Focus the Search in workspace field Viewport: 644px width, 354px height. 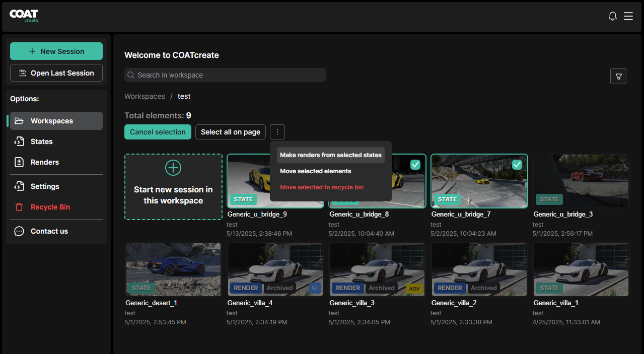(225, 75)
